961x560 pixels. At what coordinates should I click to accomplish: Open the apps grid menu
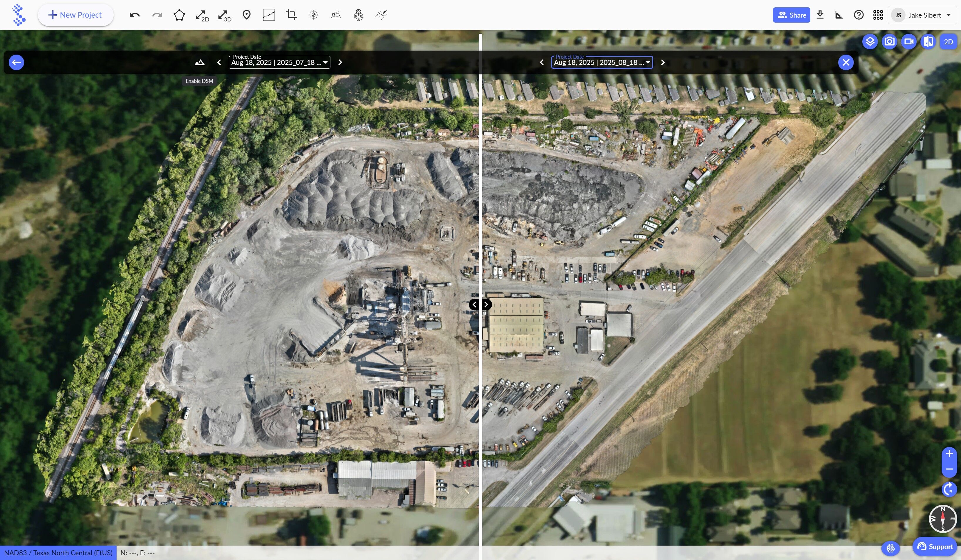[878, 15]
